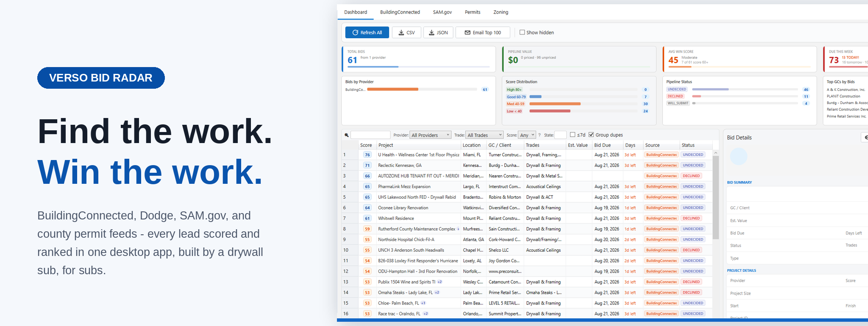Click the High 80+ score distribution label
The height and width of the screenshot is (326, 868).
[x=514, y=90]
